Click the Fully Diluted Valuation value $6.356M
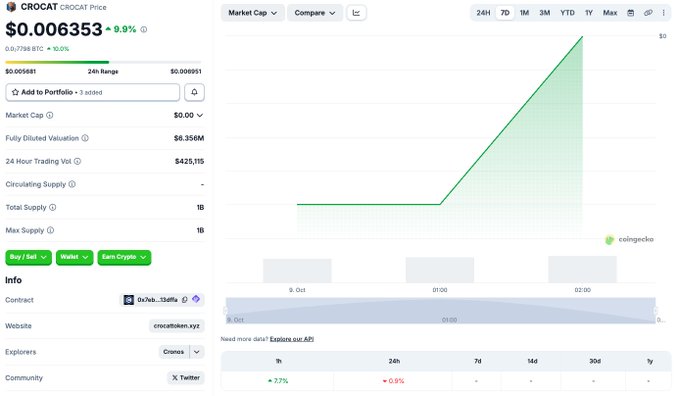This screenshot has height=396, width=679. (x=189, y=138)
